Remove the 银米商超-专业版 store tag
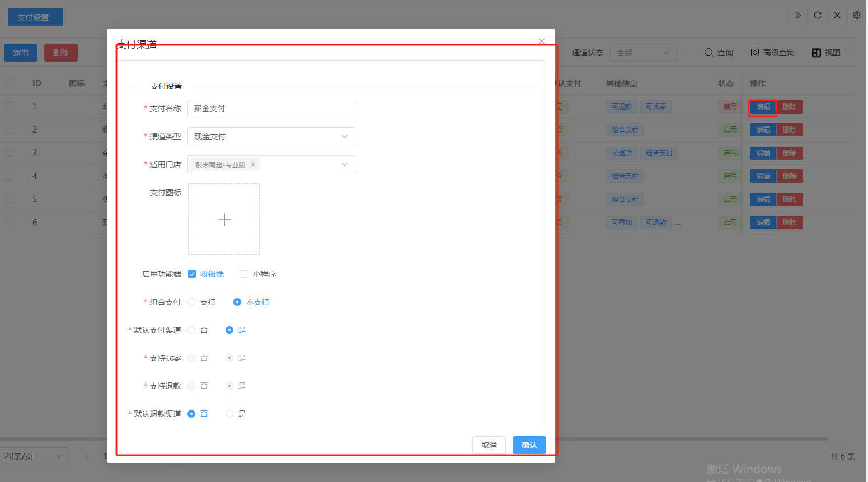The image size is (868, 482). coord(253,164)
